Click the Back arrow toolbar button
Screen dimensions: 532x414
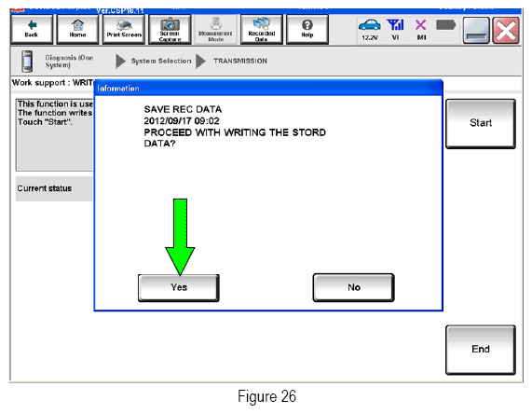[x=32, y=30]
